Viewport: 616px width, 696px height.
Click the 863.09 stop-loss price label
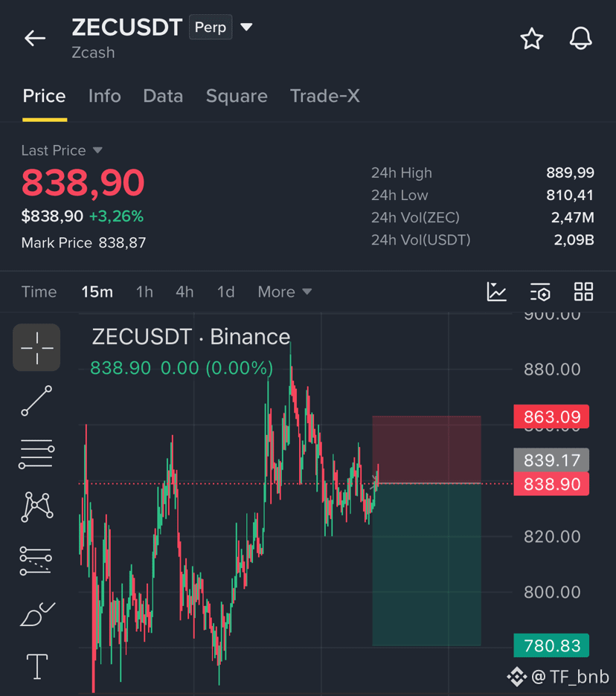[x=551, y=416]
